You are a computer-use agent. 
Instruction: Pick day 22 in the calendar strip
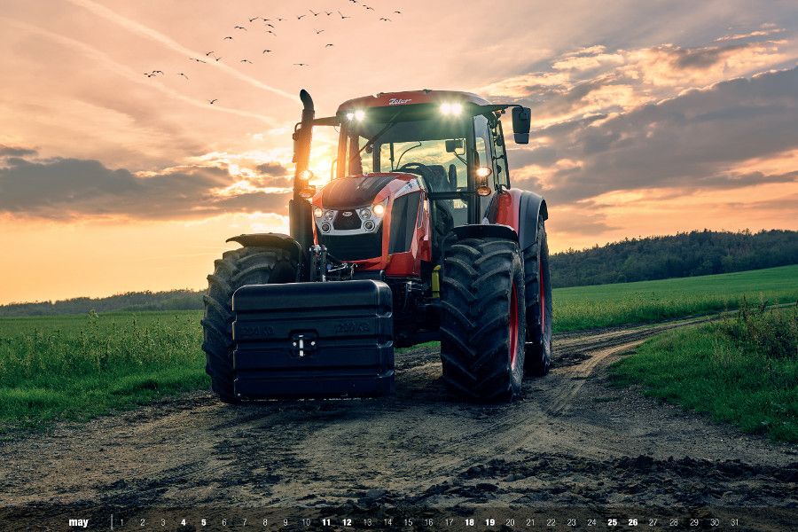point(551,522)
